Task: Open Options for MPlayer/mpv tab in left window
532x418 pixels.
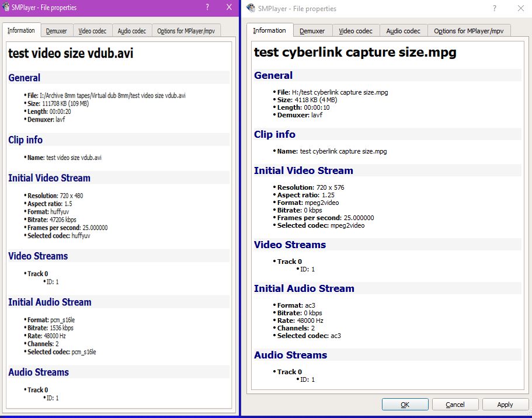Action: 186,31
